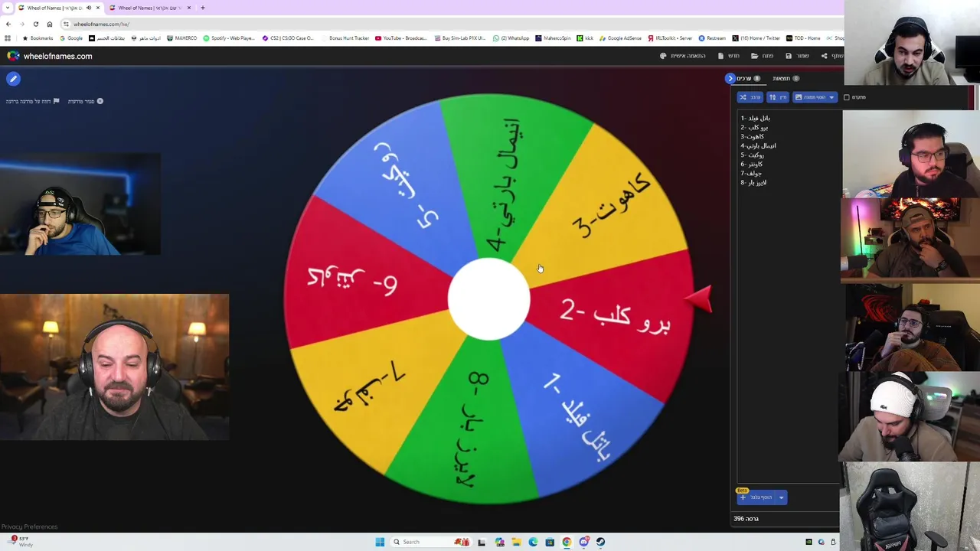
Task: Open the Apps grid in bookmarks bar
Action: (8, 38)
